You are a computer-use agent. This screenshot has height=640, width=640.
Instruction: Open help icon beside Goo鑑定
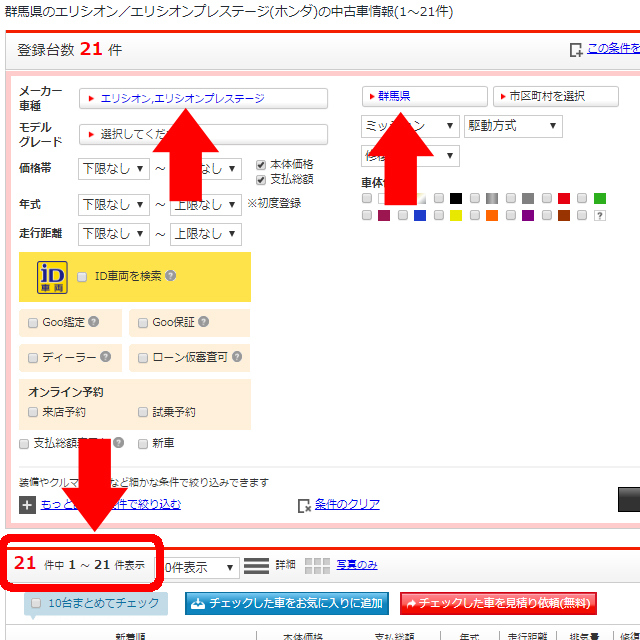point(93,322)
